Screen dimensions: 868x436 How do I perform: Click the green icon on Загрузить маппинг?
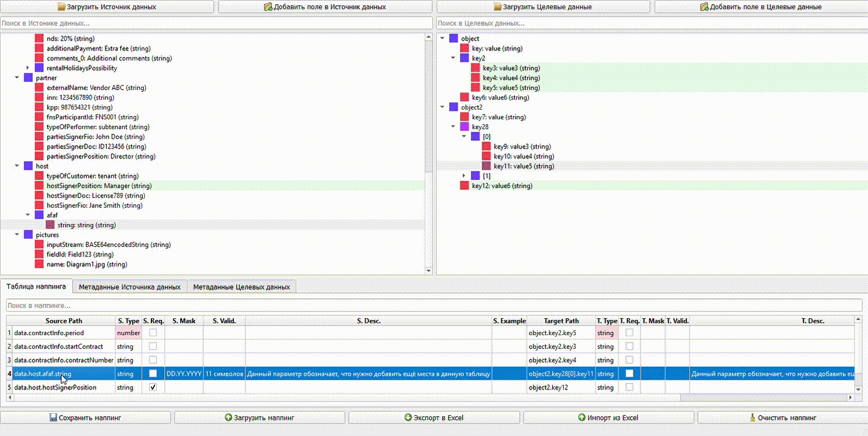[x=228, y=418]
